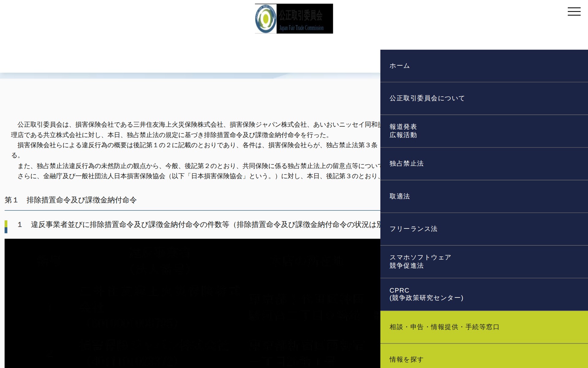This screenshot has height=368, width=588.
Task: Expand 報道発表 広報活動 menu section
Action: click(403, 131)
